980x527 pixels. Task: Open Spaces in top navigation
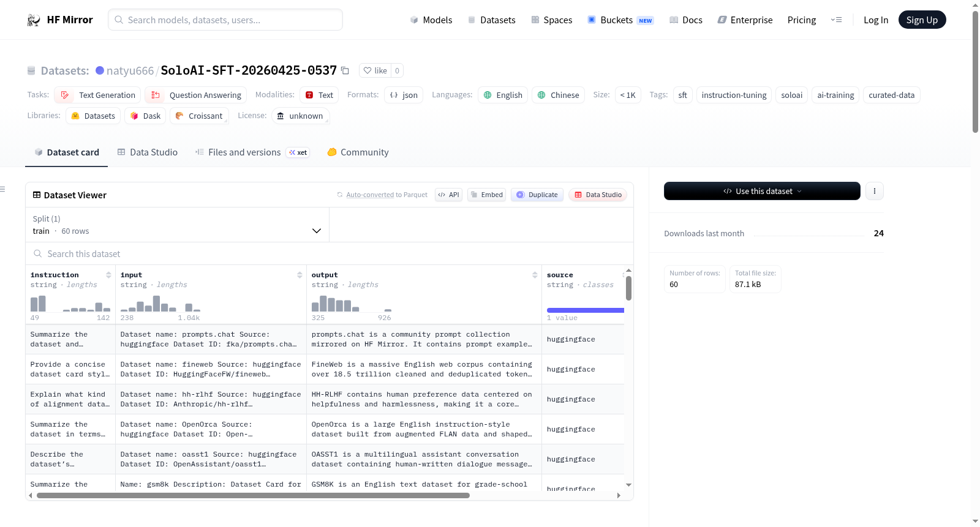tap(551, 20)
